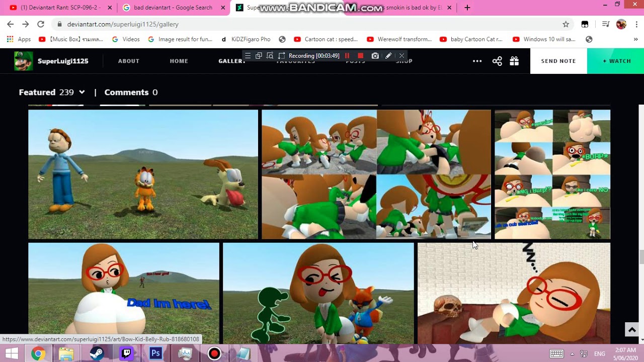This screenshot has width=644, height=362.
Task: Show more bookmarks with the overflow chevron
Action: pos(635,39)
